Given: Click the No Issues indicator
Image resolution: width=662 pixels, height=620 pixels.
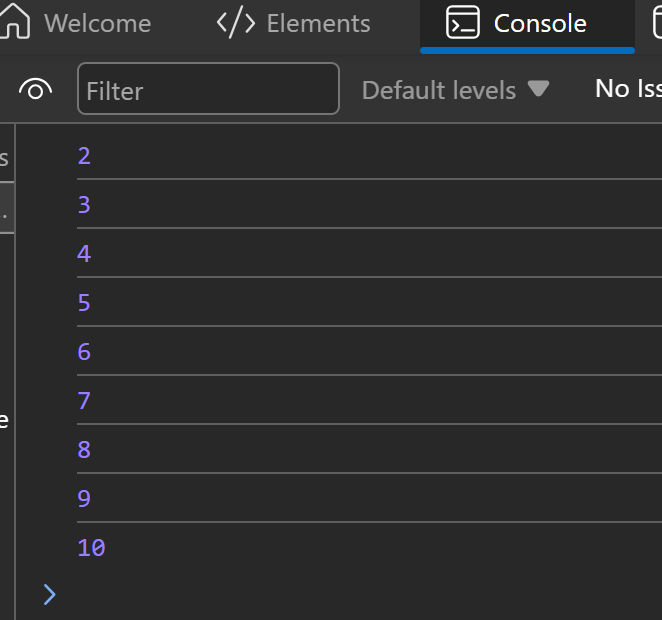Looking at the screenshot, I should click(x=627, y=89).
